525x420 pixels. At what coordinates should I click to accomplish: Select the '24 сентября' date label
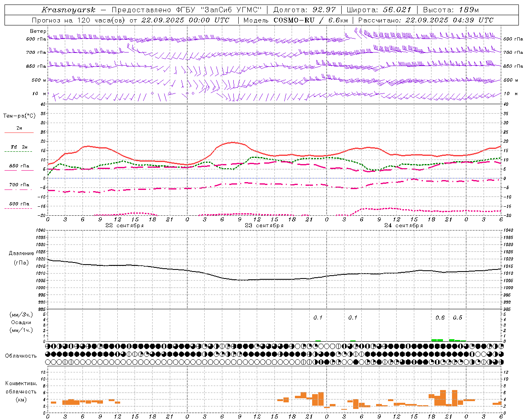tap(404, 226)
